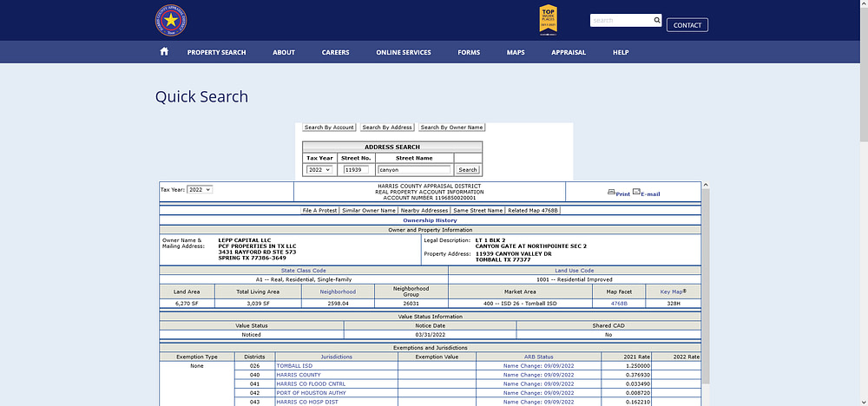Click the magnifier icon in site search

[x=657, y=21]
